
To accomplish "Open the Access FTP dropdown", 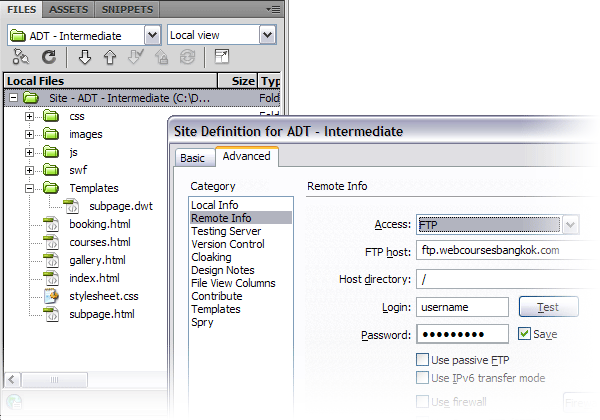I will tap(570, 225).
